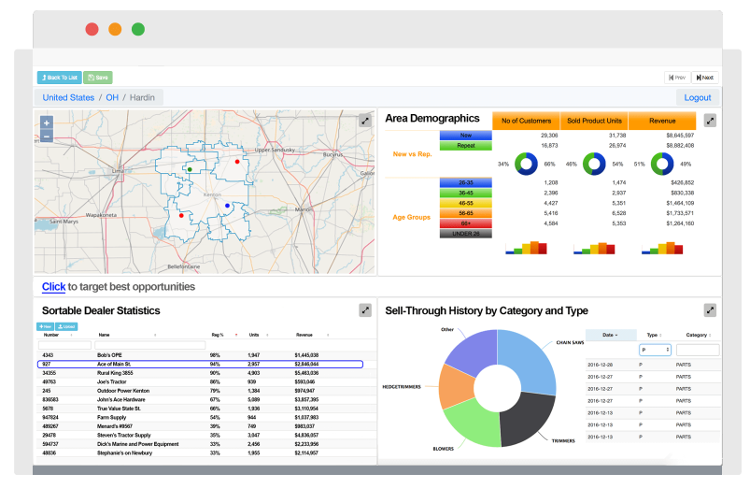
Task: Click the revenue age bar chart
Action: (x=662, y=248)
